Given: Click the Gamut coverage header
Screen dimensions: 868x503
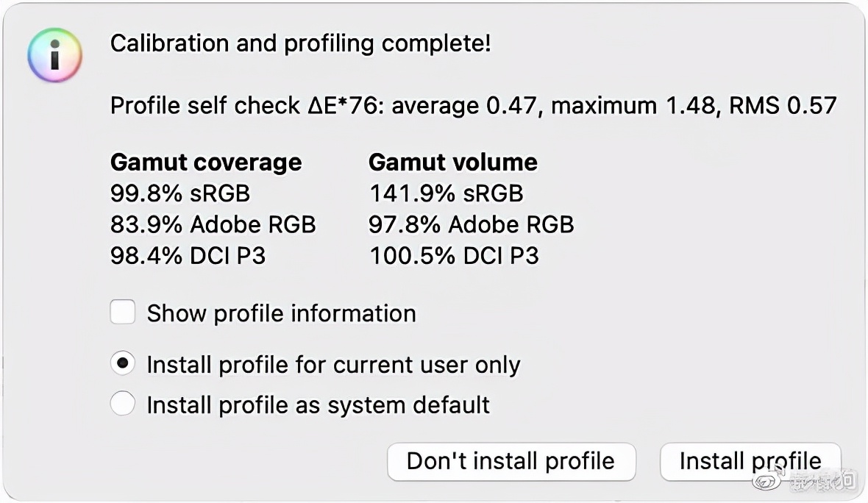Looking at the screenshot, I should coord(206,162).
